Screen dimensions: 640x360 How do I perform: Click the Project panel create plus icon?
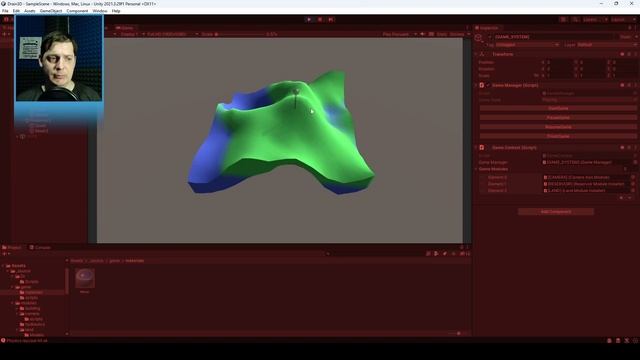point(5,254)
